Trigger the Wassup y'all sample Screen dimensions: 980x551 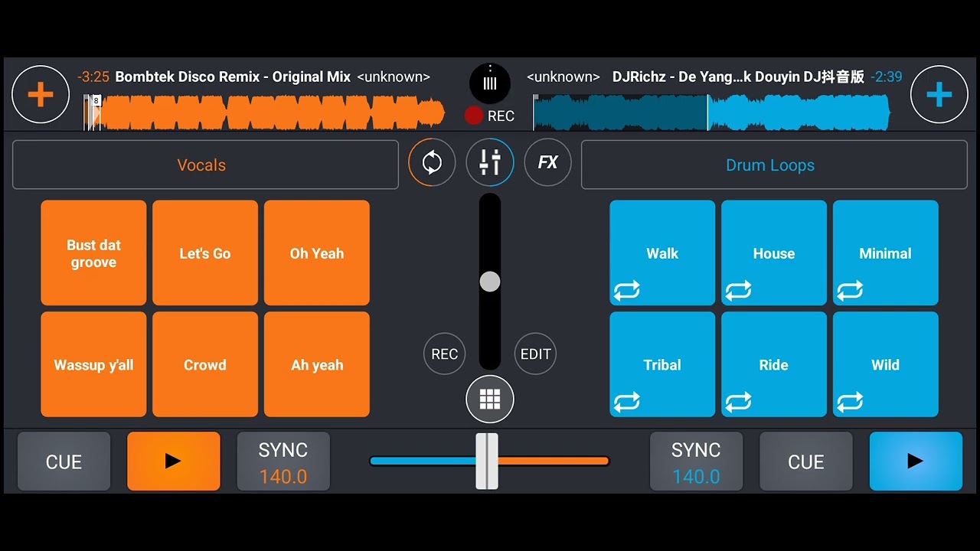coord(93,364)
